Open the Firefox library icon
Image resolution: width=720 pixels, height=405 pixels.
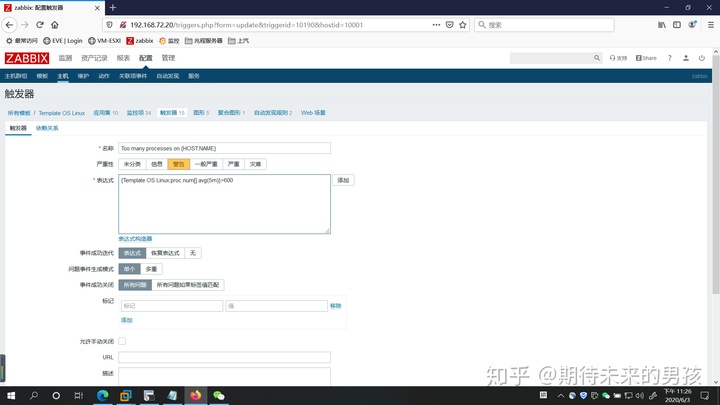pyautogui.click(x=662, y=25)
